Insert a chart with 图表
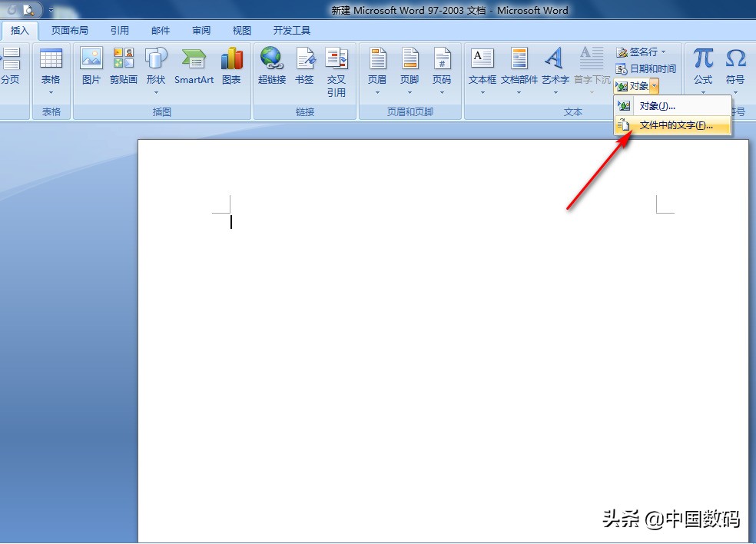Image resolution: width=756 pixels, height=544 pixels. [231, 67]
